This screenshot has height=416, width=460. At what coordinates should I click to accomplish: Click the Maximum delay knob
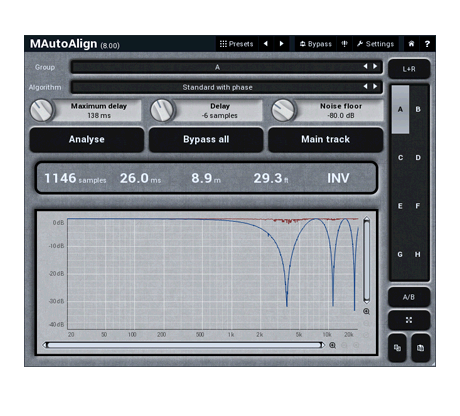(41, 110)
